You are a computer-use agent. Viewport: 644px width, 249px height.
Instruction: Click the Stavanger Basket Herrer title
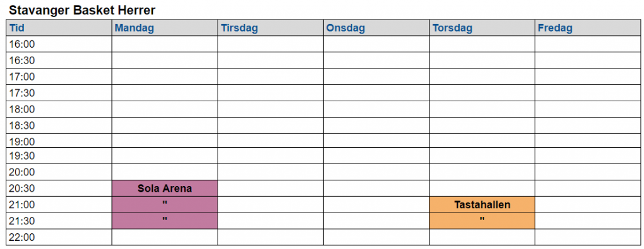point(82,10)
